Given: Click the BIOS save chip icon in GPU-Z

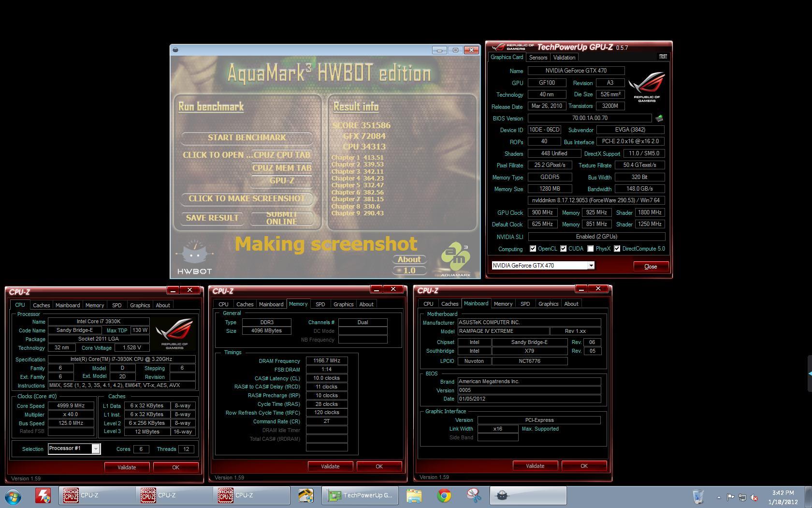Looking at the screenshot, I should pos(659,118).
